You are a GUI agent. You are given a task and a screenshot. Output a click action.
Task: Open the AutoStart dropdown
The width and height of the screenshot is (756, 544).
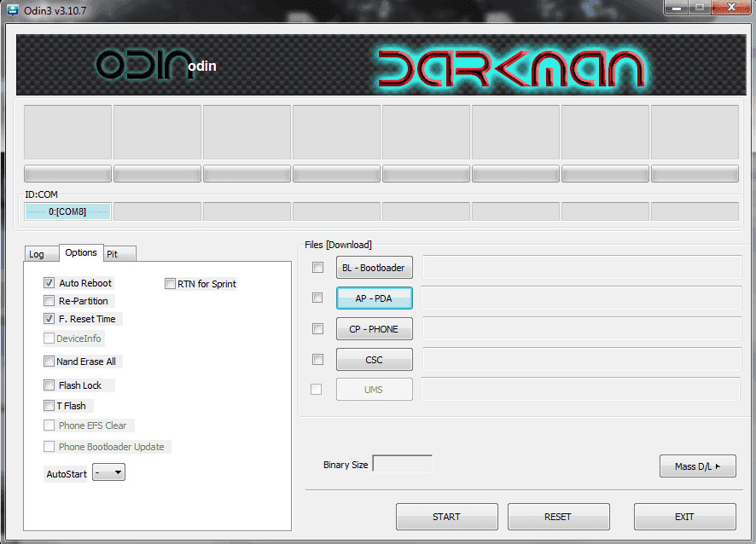[109, 472]
